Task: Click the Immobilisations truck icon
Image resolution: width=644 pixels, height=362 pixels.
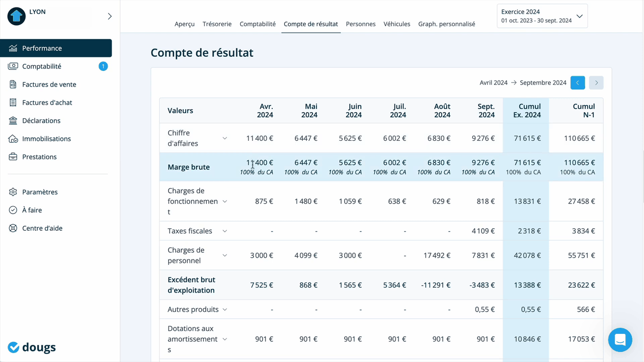Action: [x=13, y=139]
